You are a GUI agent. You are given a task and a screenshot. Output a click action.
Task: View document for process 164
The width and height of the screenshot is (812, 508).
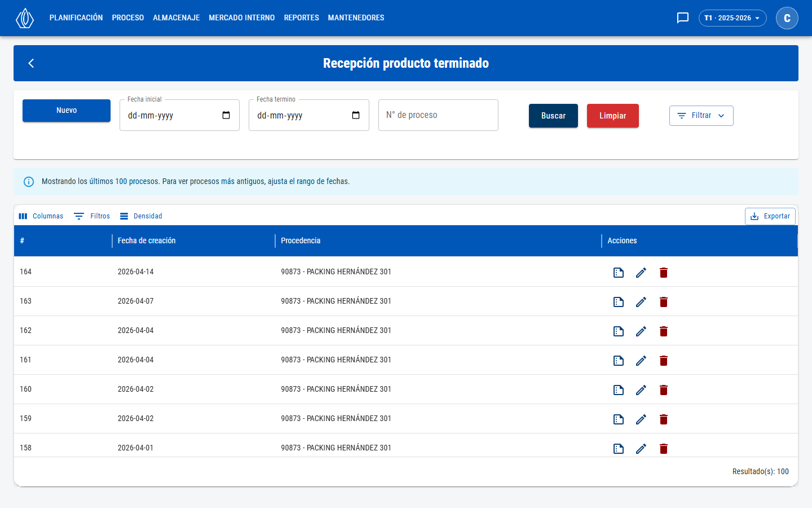coord(619,273)
